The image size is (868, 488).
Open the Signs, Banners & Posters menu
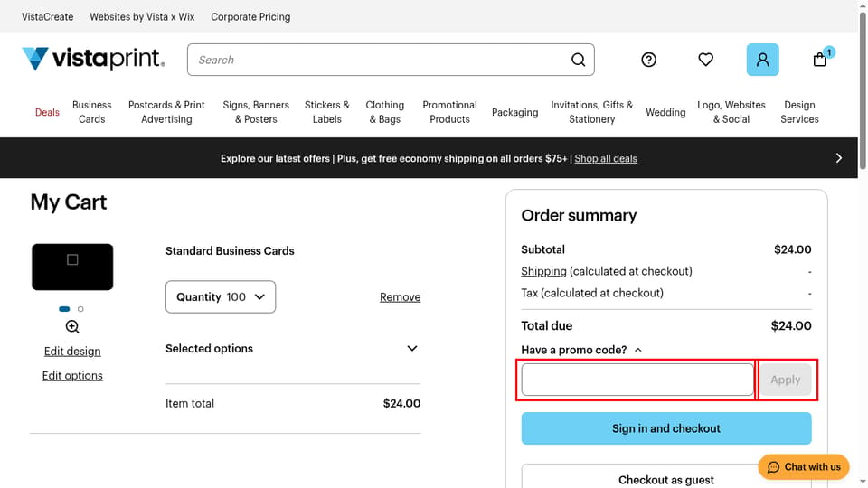(256, 112)
